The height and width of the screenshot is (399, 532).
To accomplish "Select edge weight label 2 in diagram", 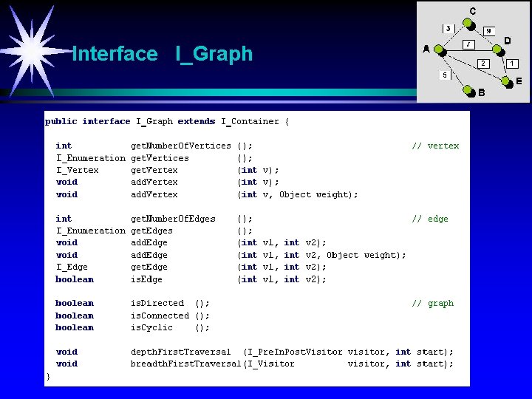I will pos(483,64).
